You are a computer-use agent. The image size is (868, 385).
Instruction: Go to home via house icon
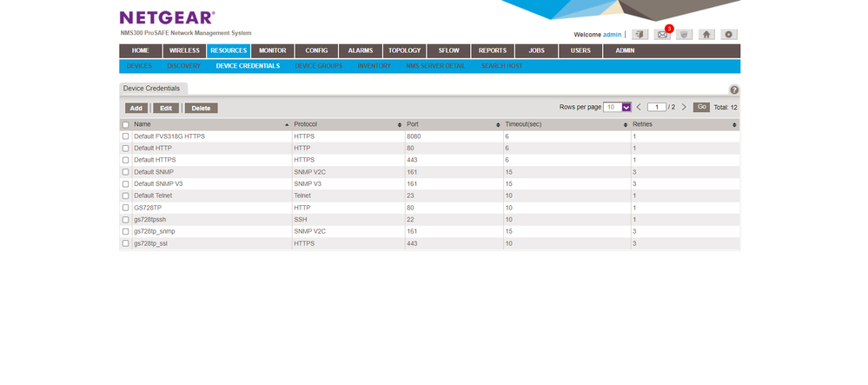pos(707,35)
